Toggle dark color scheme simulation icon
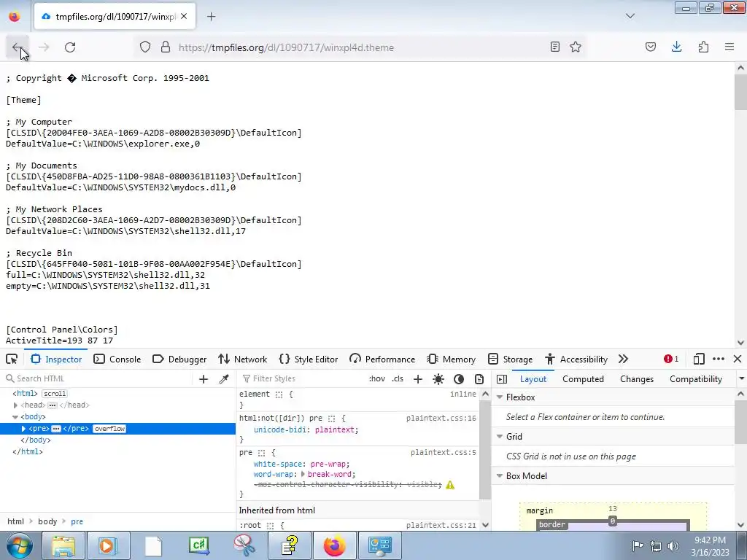 tap(459, 379)
